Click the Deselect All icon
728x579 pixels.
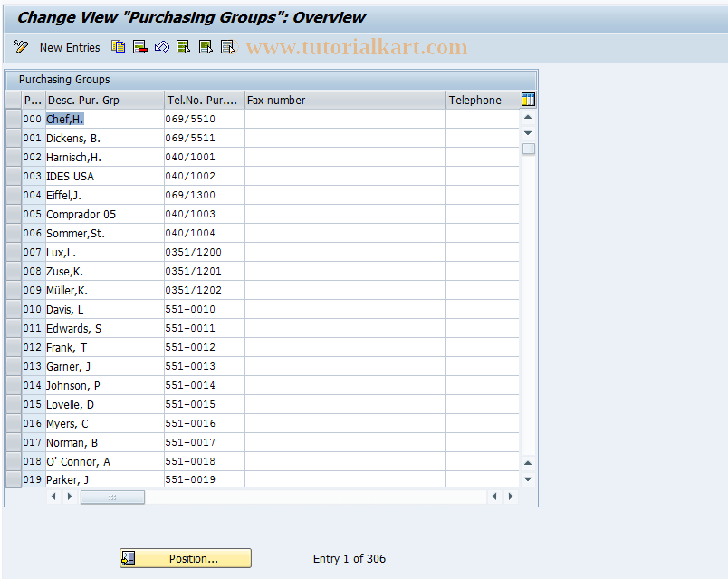point(227,46)
